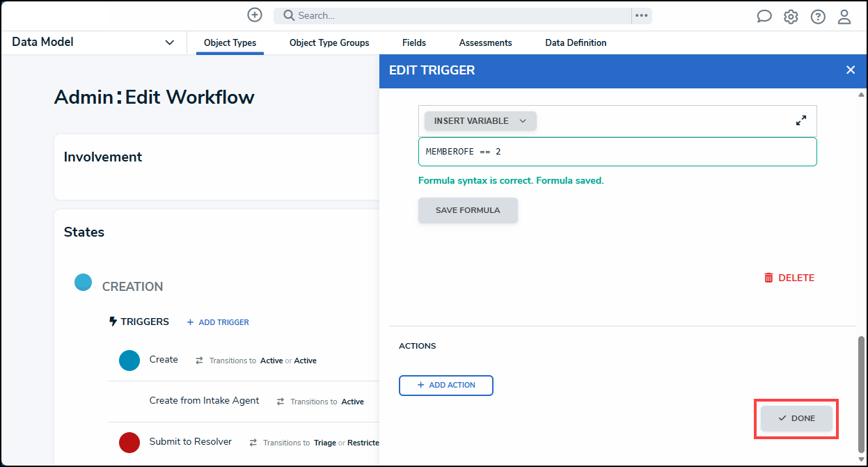Screen dimensions: 868x467
Task: Open the ellipsis menu in the search bar
Action: [x=641, y=15]
